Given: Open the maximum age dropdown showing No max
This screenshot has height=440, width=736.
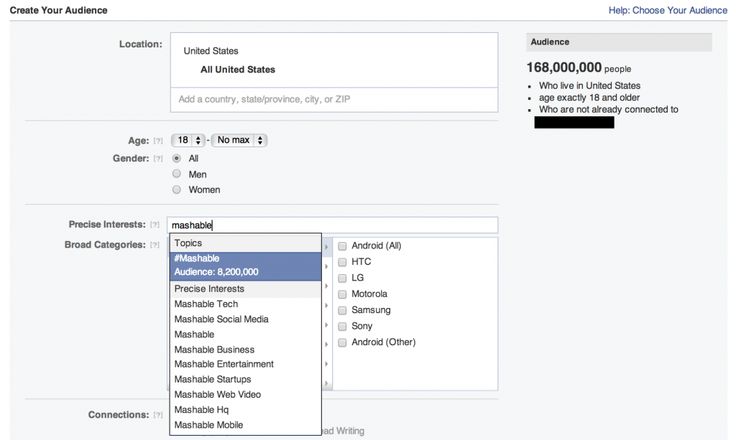Looking at the screenshot, I should (239, 140).
